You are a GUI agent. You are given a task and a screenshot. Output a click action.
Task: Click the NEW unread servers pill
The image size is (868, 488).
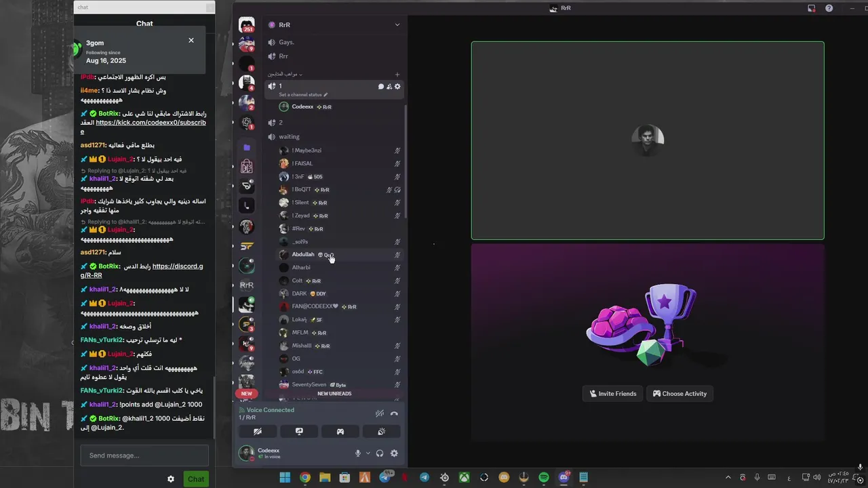click(x=247, y=393)
